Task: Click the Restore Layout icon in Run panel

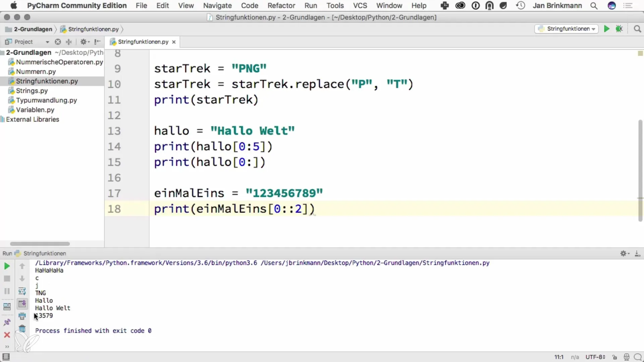Action: (x=7, y=306)
